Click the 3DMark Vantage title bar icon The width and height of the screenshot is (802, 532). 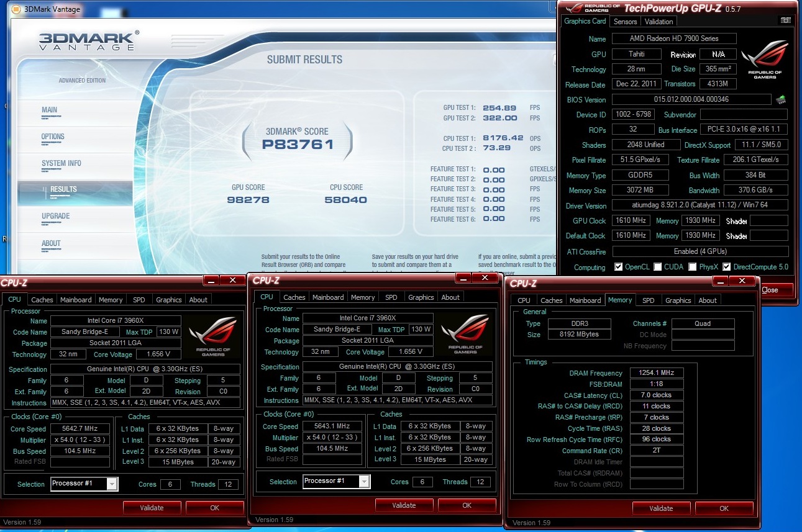click(16, 9)
